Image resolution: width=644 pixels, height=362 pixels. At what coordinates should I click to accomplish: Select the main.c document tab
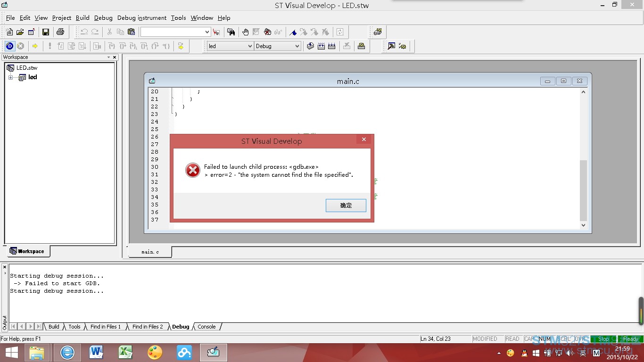(x=150, y=252)
